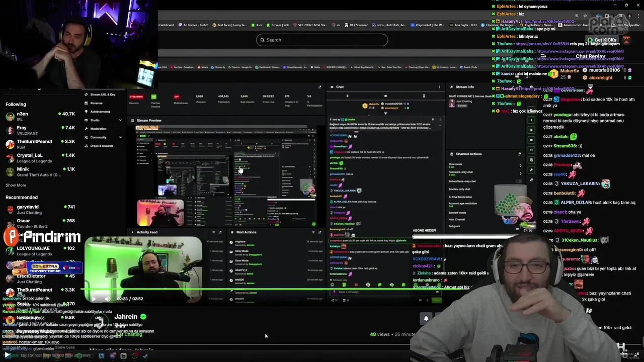Filter the Mod Actions panel
Image resolution: width=644 pixels, height=362 pixels.
(313, 232)
